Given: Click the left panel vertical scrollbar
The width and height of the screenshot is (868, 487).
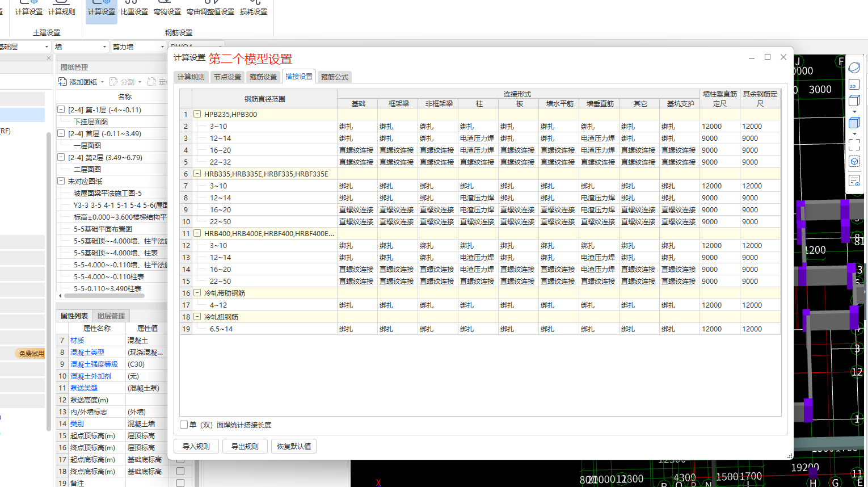Looking at the screenshot, I should point(49,281).
